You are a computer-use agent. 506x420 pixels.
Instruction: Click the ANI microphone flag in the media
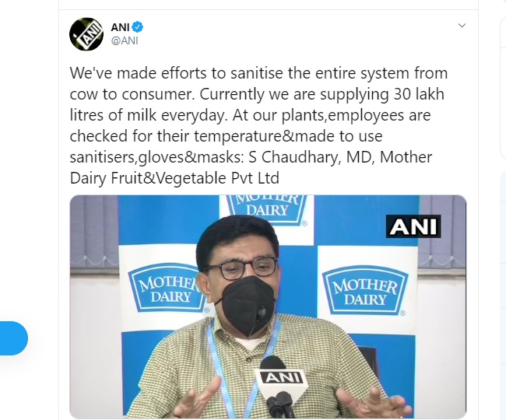[281, 377]
